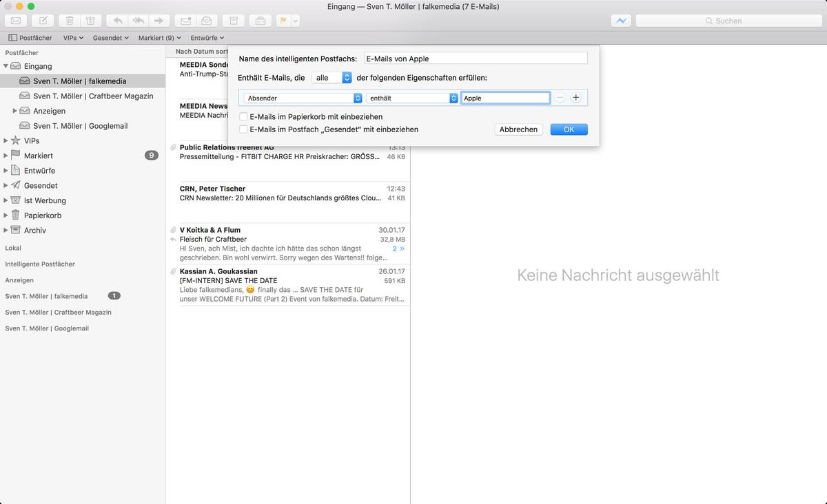The image size is (827, 504).
Task: Click the Papierkorb trash icon in sidebar
Action: point(16,216)
